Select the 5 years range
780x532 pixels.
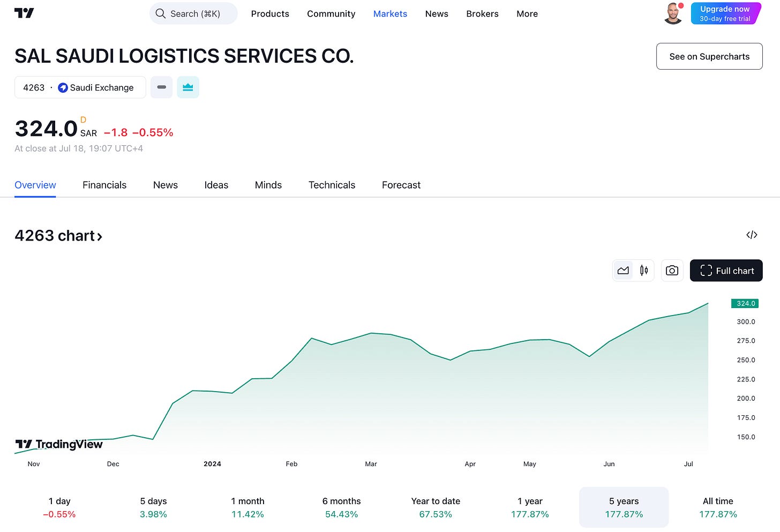pyautogui.click(x=624, y=507)
